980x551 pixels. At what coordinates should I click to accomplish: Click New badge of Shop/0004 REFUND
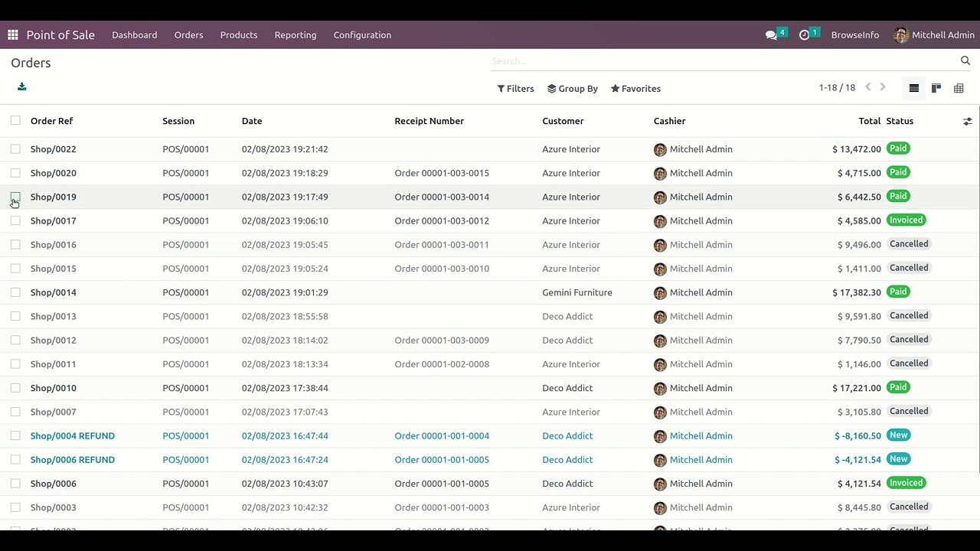click(899, 435)
